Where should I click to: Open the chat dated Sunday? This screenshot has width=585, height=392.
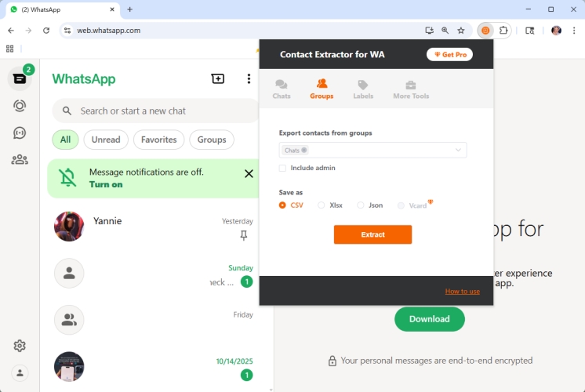coord(154,274)
